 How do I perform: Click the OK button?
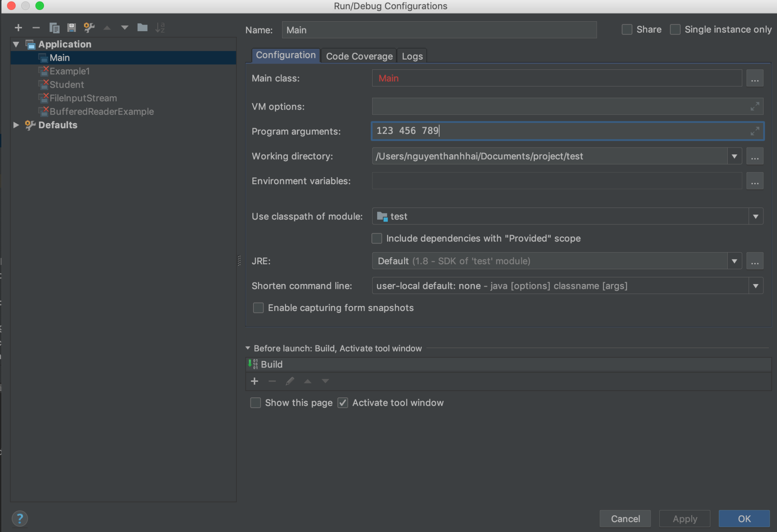click(744, 518)
